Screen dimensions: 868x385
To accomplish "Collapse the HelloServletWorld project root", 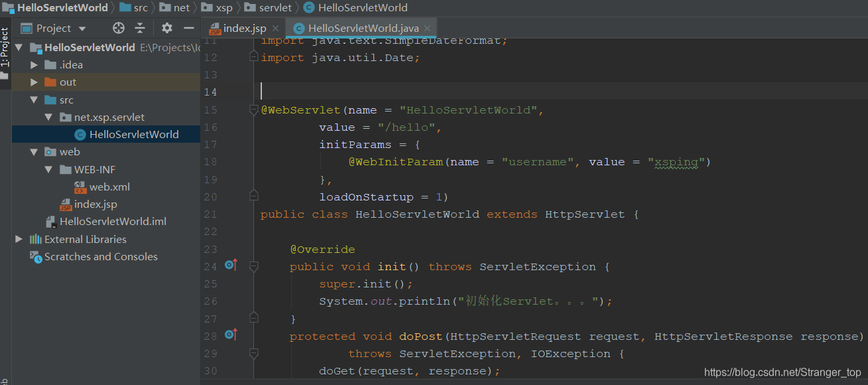I will [x=19, y=48].
